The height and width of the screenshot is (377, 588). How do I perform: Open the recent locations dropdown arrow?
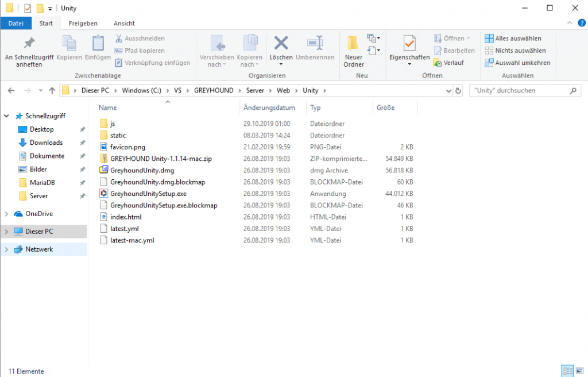click(41, 90)
